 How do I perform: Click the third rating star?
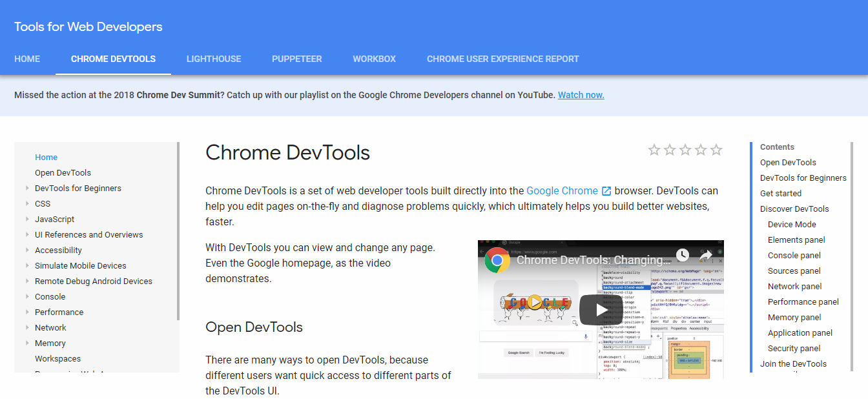(685, 150)
